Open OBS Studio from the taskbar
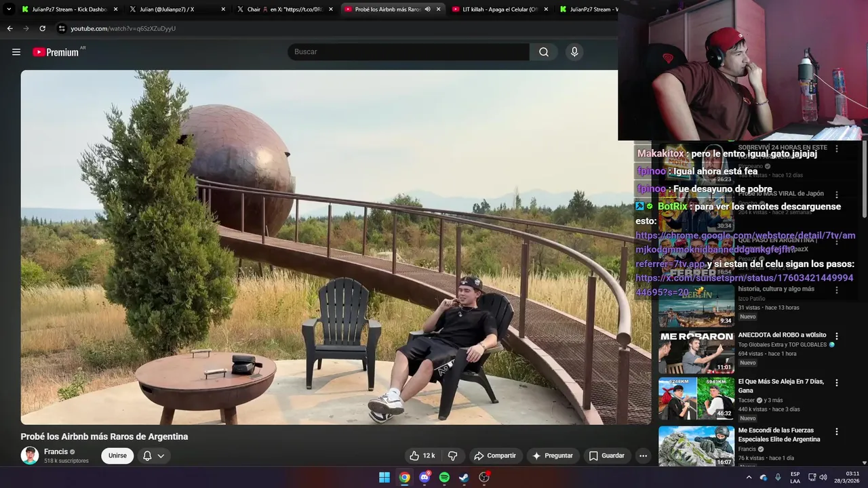 [x=484, y=477]
